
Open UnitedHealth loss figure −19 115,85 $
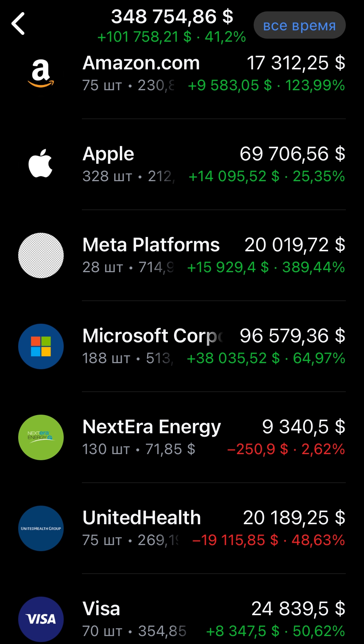(235, 540)
